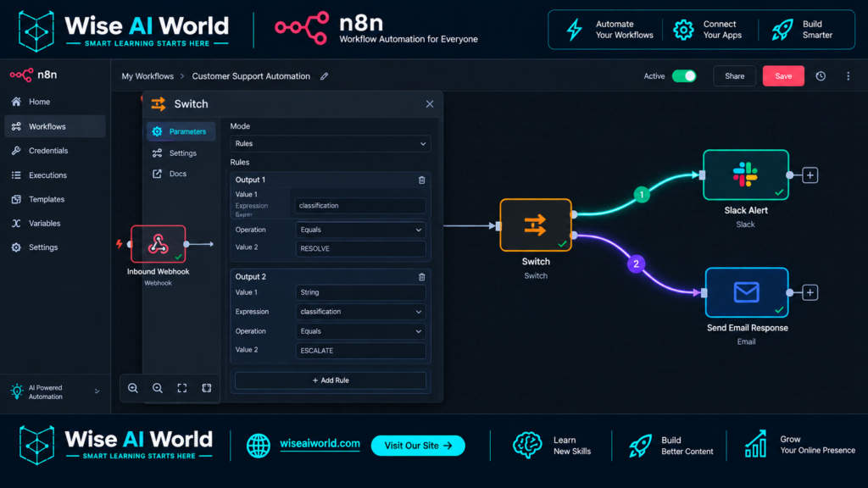Click the Add Rule button
Image resolution: width=868 pixels, height=488 pixels.
331,380
